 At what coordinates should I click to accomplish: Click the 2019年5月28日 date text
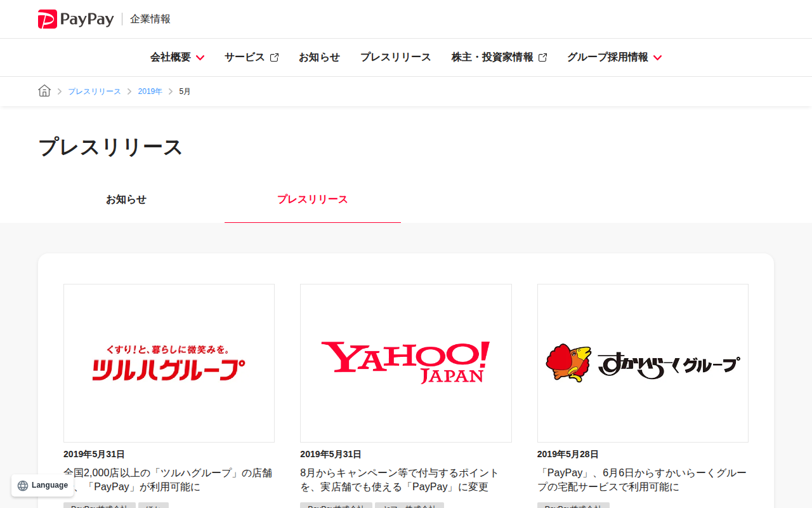tap(568, 454)
